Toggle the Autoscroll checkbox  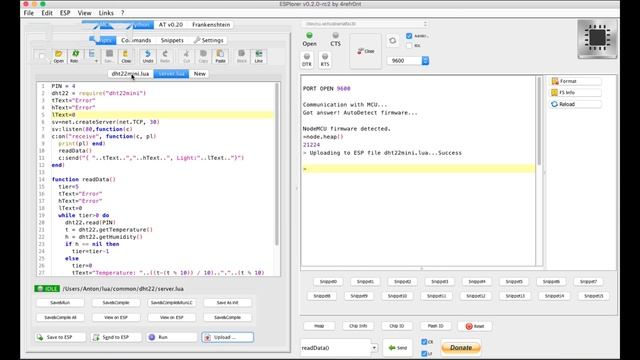pos(409,36)
